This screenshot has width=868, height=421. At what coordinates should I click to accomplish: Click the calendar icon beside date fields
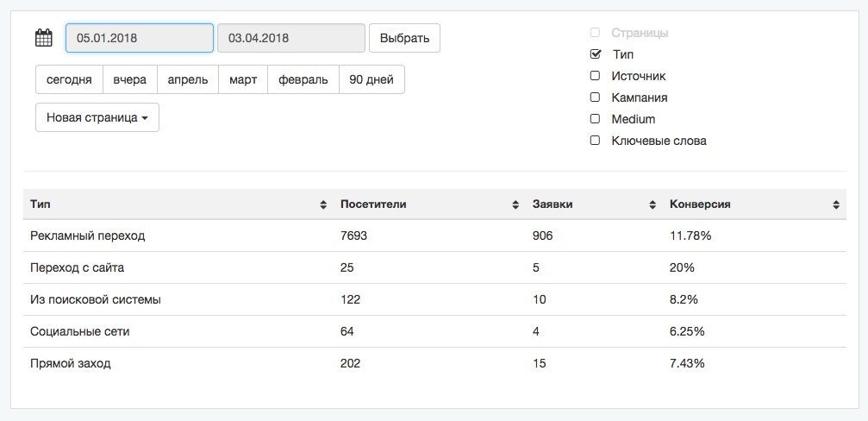(44, 38)
